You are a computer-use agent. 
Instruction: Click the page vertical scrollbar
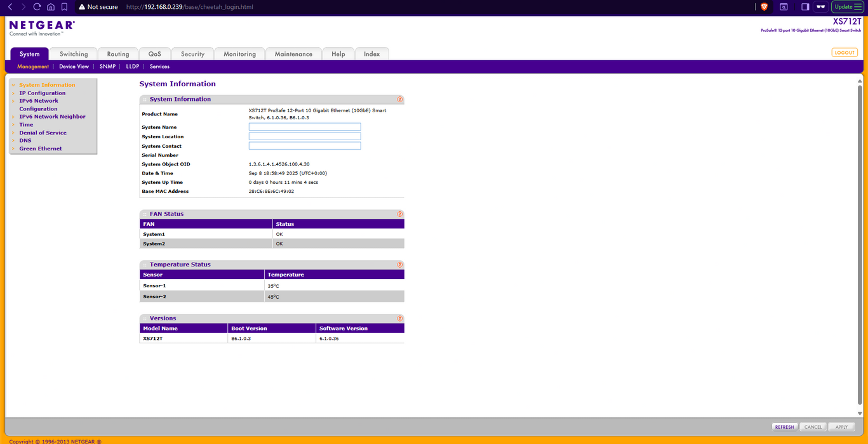tap(860, 244)
